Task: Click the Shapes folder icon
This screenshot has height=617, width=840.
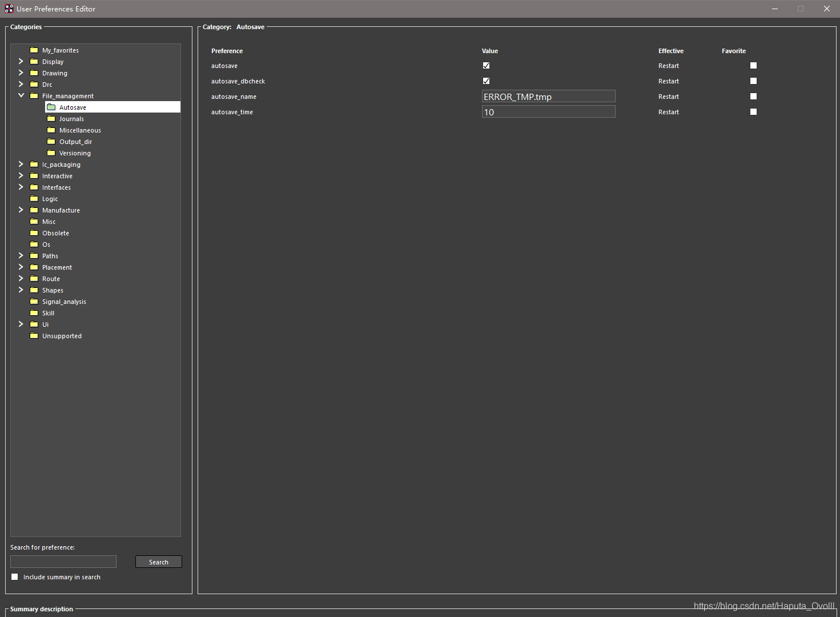Action: [34, 290]
